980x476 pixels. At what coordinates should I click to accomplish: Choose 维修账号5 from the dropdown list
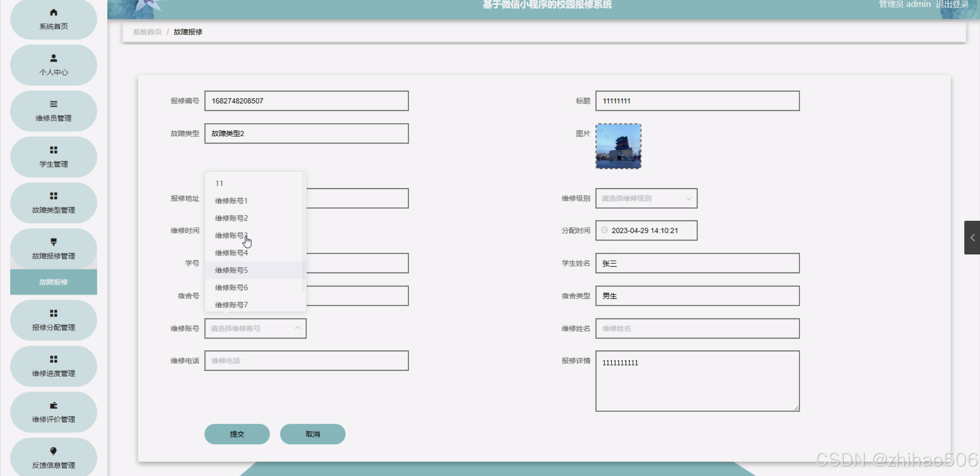coord(231,270)
